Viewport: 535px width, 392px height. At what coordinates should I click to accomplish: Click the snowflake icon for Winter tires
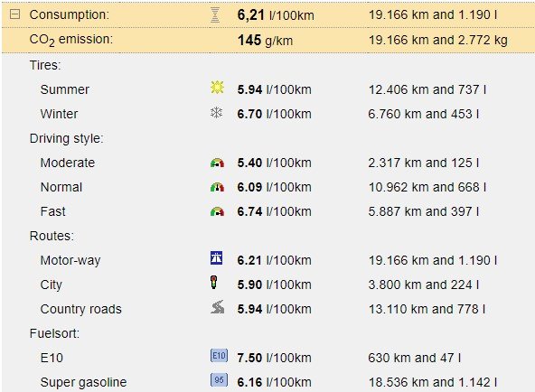[x=217, y=113]
